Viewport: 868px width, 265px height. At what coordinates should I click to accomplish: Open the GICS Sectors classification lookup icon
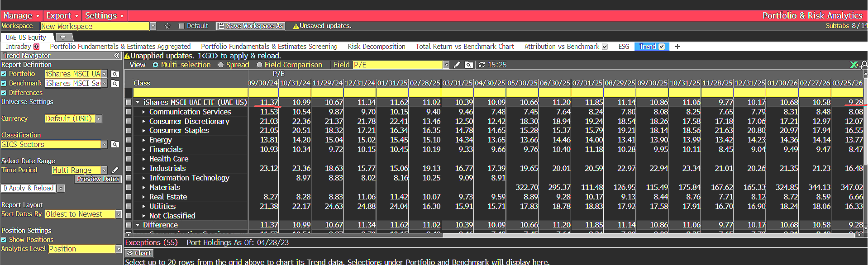click(x=115, y=145)
